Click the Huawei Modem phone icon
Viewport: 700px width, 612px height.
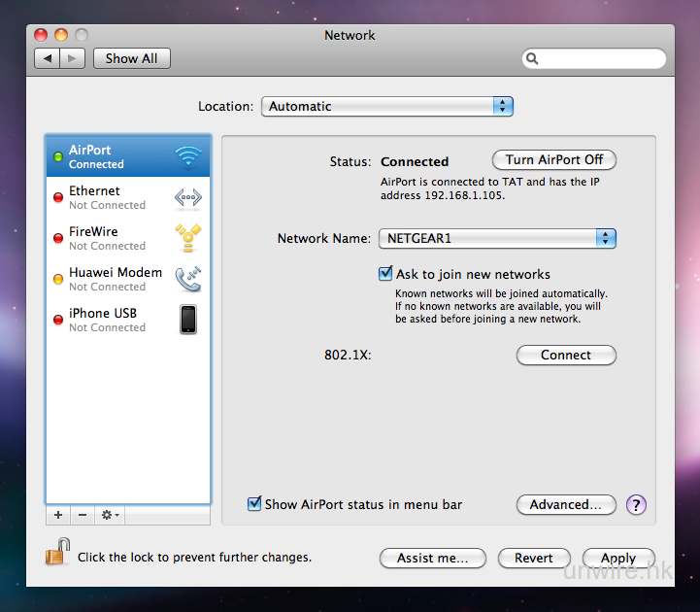coord(187,279)
